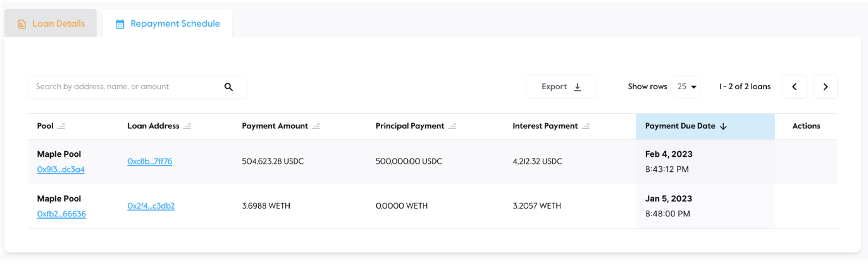Open pool address 0xfb2...66636 link
Screen dimensions: 868x263
coord(61,214)
